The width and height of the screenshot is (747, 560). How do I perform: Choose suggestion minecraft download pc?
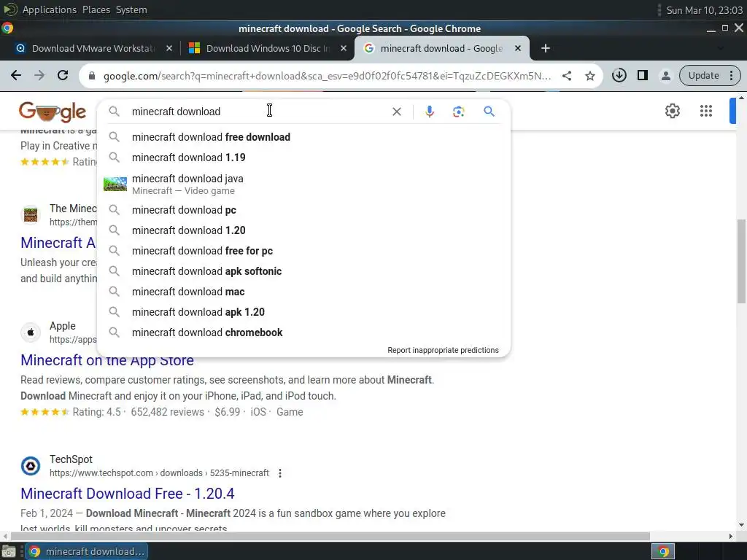tap(303, 210)
